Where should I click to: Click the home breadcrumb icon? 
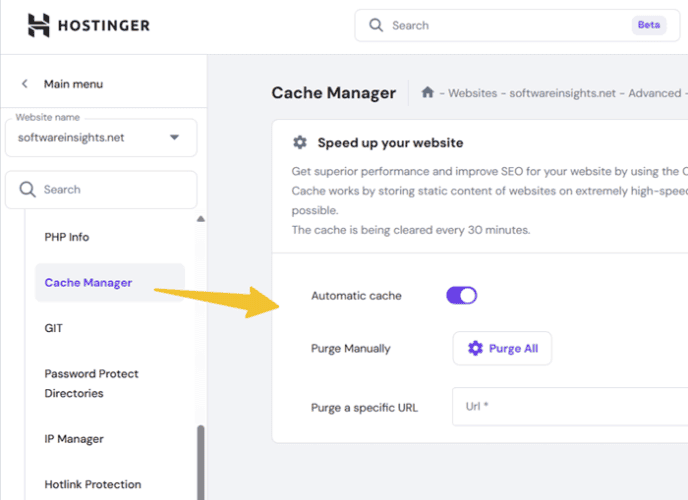(x=427, y=93)
